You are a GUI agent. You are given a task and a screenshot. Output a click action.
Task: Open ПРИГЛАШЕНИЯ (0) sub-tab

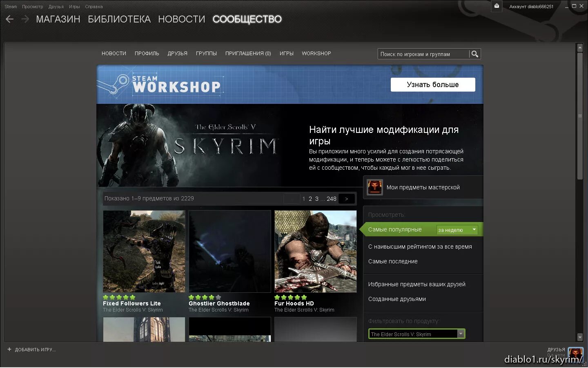[248, 54]
